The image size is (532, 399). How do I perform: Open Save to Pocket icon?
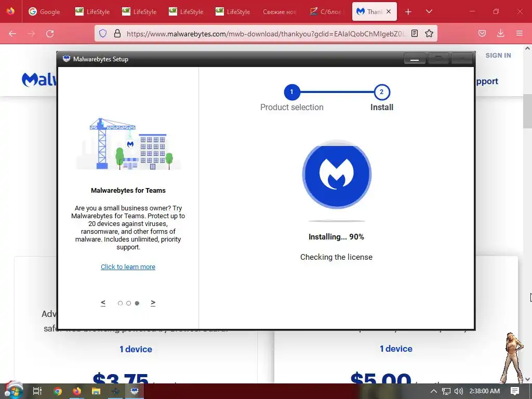coord(482,33)
